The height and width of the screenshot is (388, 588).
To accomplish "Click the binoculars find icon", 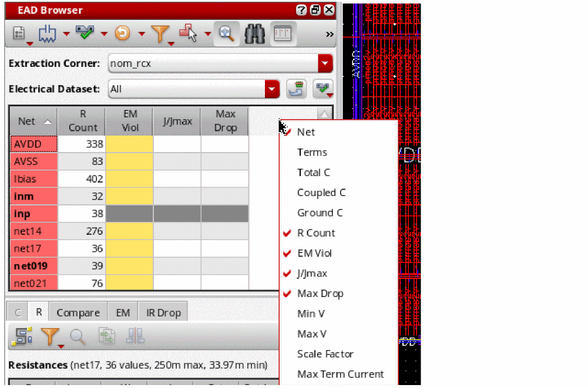I will point(254,34).
